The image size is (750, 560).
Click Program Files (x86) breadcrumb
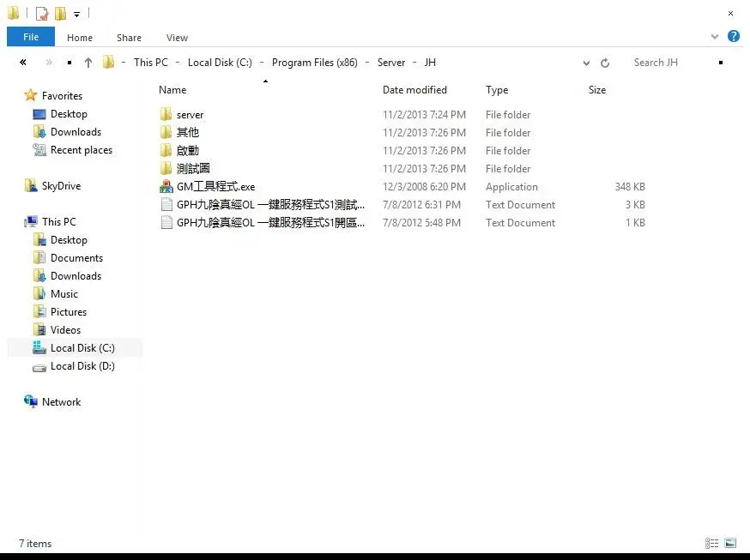[315, 63]
